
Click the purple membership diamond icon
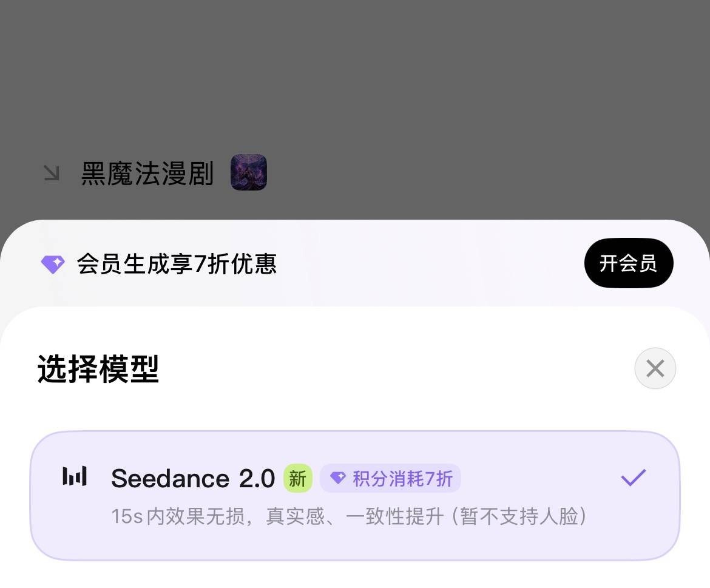point(52,263)
